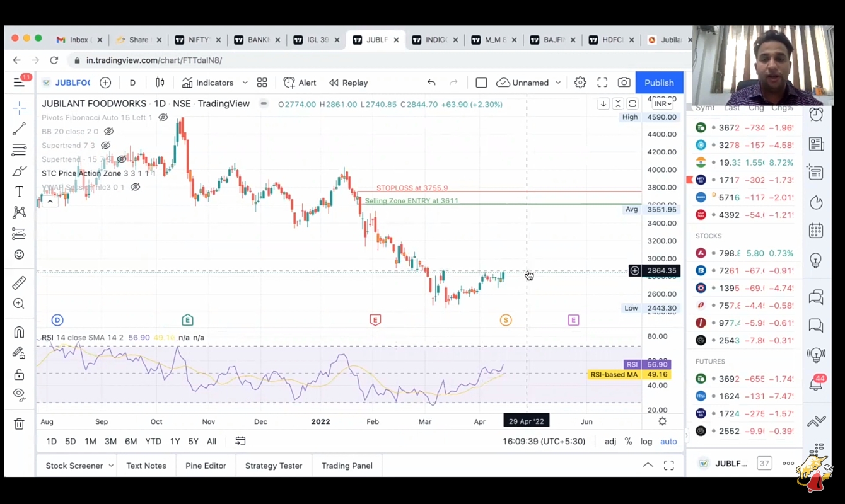Click the Replay button
The image size is (845, 504).
[348, 83]
